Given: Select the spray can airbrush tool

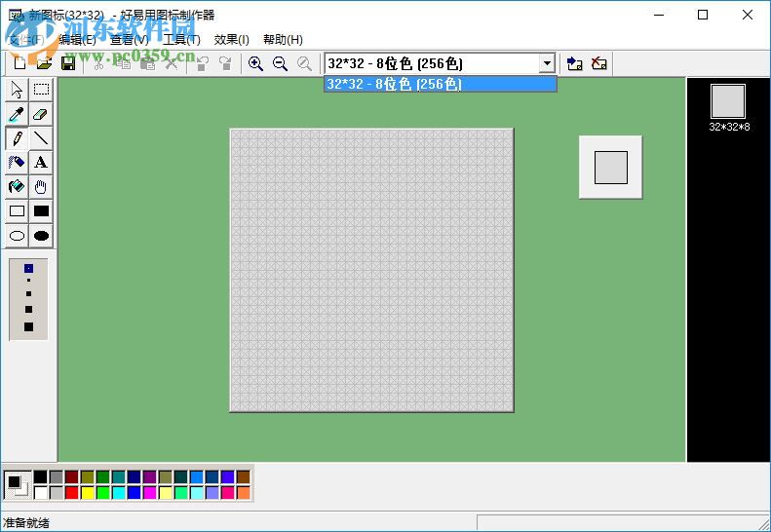Looking at the screenshot, I should (x=17, y=163).
